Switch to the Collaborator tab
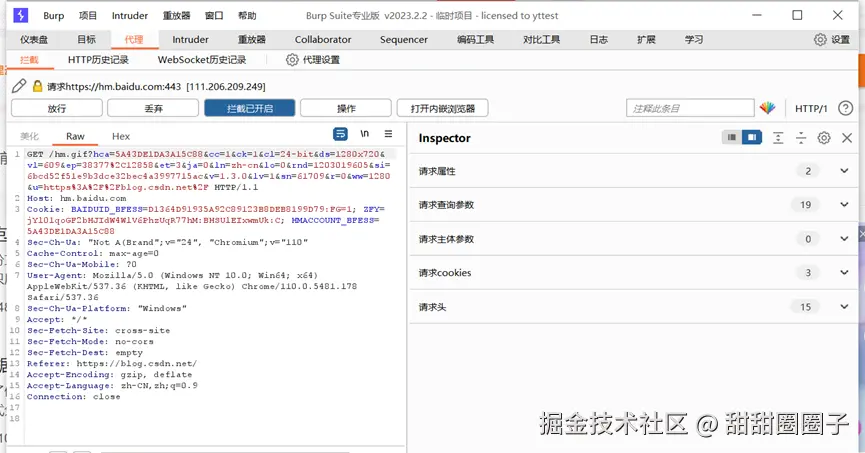This screenshot has width=865, height=453. click(323, 39)
